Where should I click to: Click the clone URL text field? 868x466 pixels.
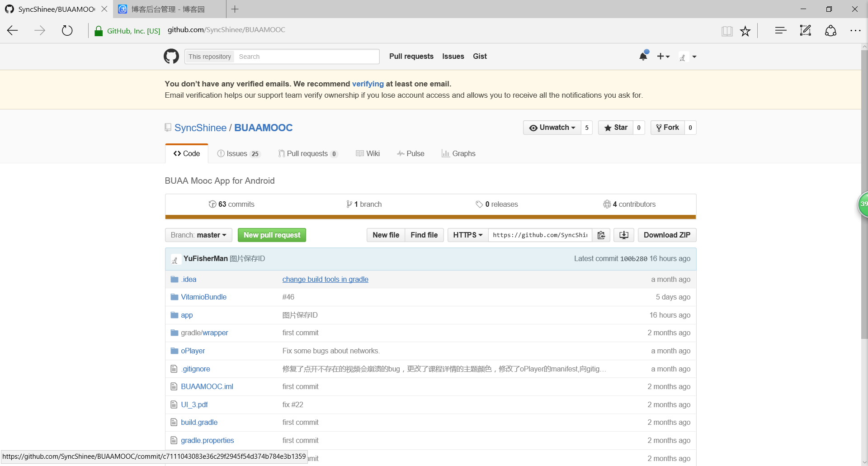[x=540, y=235]
